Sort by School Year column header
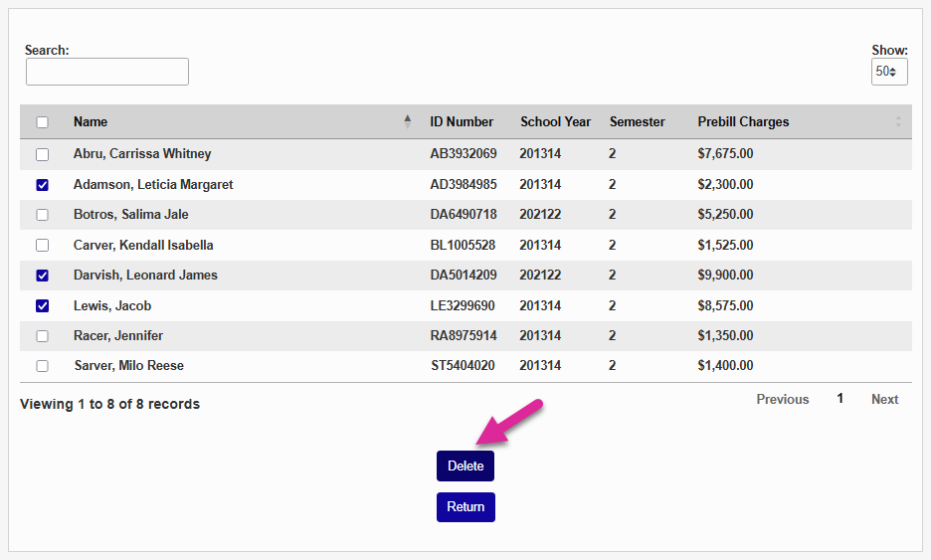The height and width of the screenshot is (560, 931). pyautogui.click(x=555, y=121)
